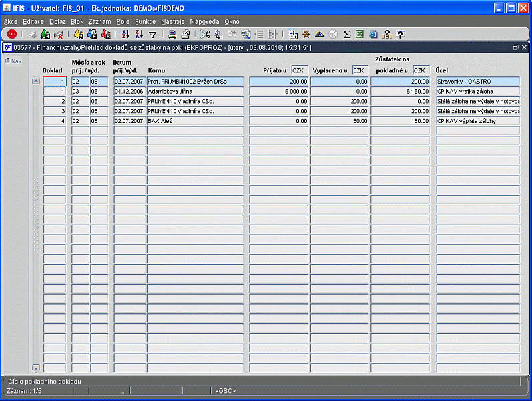The height and width of the screenshot is (401, 532).
Task: Close the inner form window 03577
Action: (524, 47)
